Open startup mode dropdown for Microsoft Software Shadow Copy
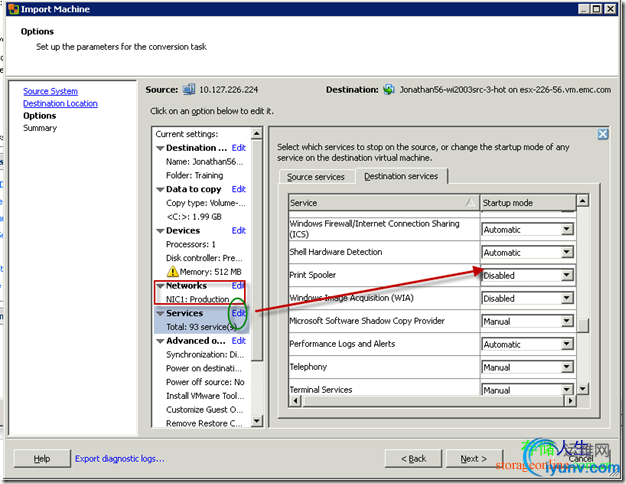 (567, 321)
